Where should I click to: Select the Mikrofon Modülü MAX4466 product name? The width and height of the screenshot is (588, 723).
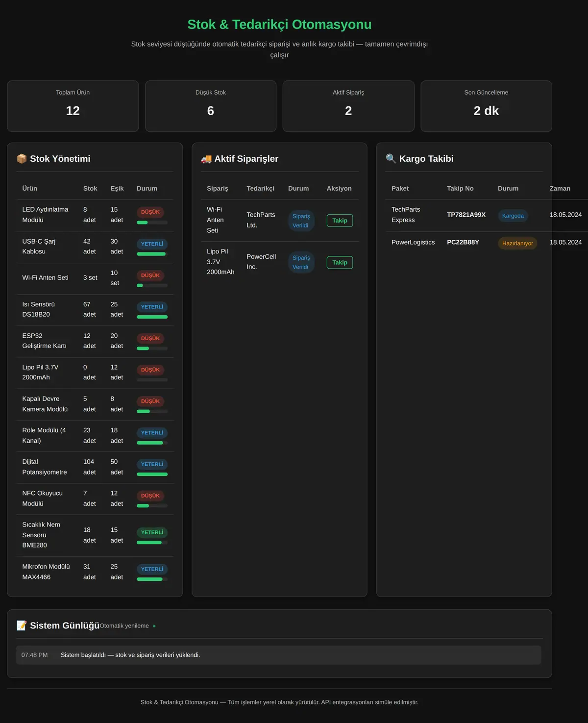[46, 572]
